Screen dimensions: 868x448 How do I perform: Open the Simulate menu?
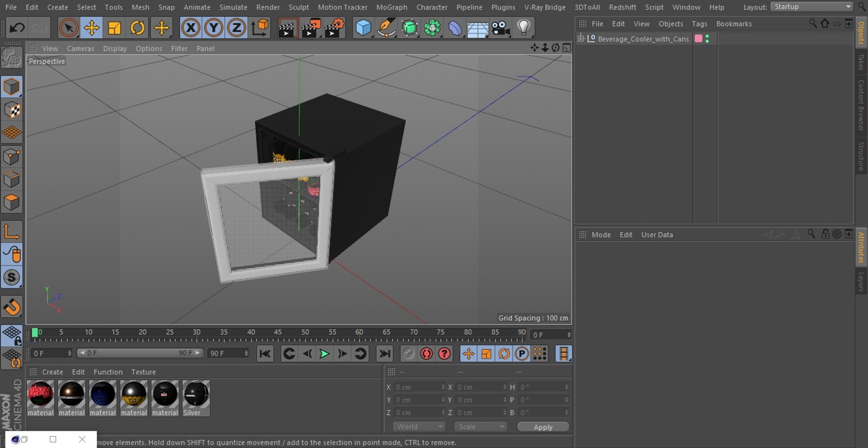233,7
